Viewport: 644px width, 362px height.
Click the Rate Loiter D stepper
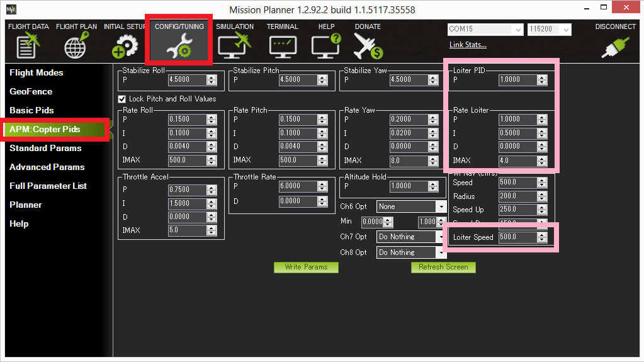tap(542, 146)
